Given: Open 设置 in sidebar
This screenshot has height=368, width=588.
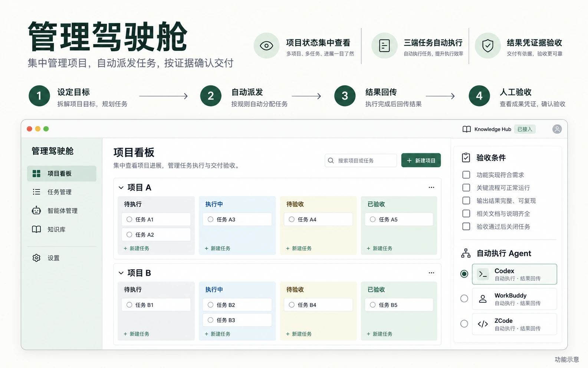Looking at the screenshot, I should click(62, 258).
